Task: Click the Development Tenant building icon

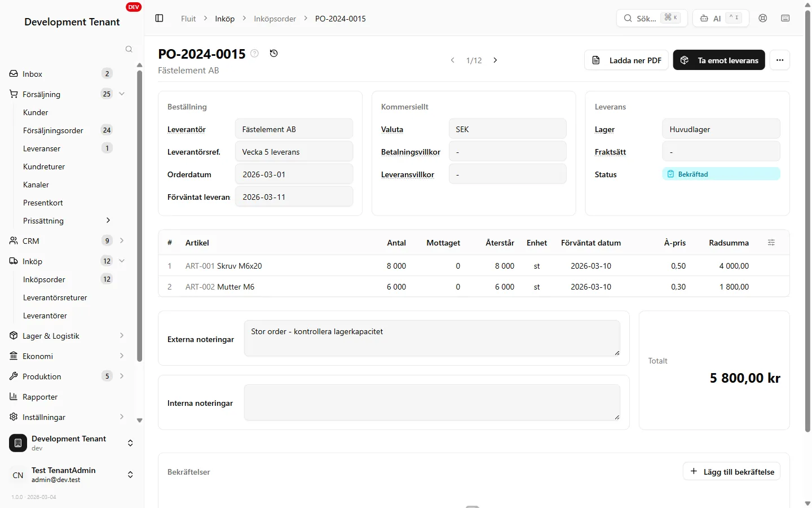Action: click(18, 443)
